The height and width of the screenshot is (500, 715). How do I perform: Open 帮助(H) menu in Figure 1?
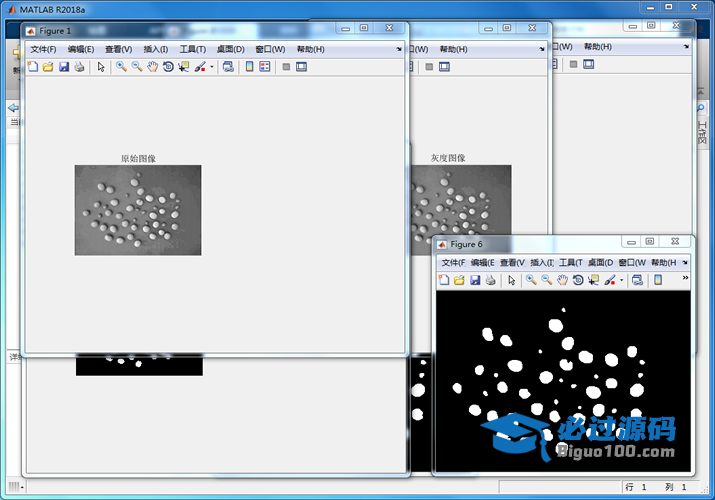tap(311, 49)
